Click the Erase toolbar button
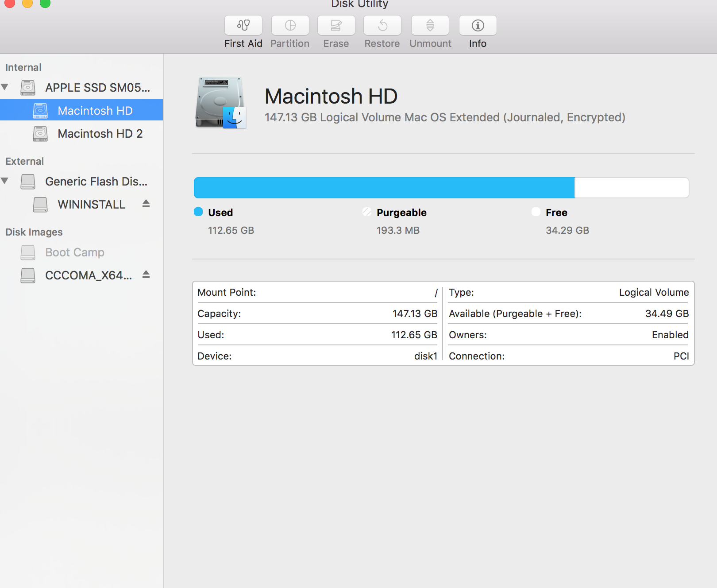Viewport: 717px width, 588px height. pos(336,25)
